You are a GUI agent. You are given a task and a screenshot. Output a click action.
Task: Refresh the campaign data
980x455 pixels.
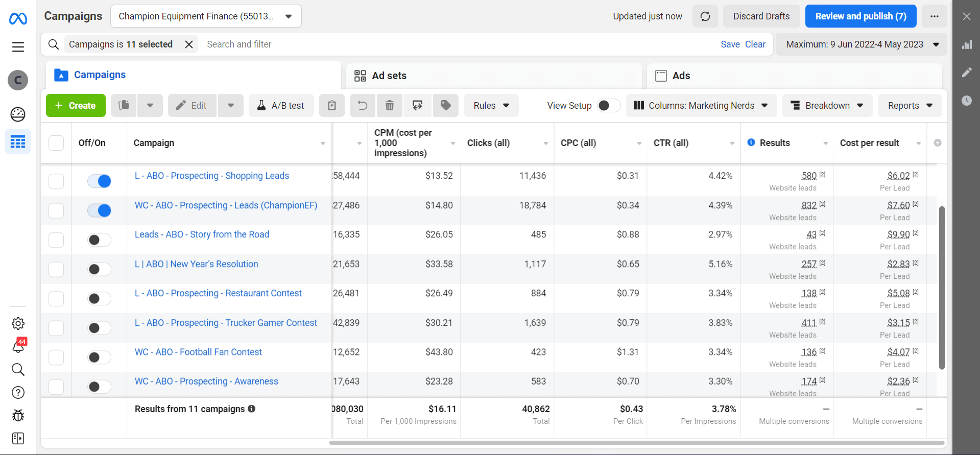[x=705, y=16]
